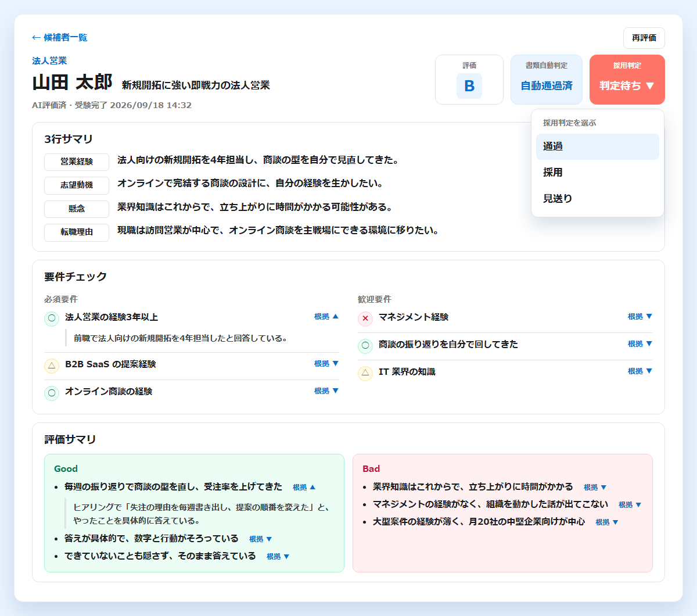
Task: Click the Bad section label
Action: [371, 469]
